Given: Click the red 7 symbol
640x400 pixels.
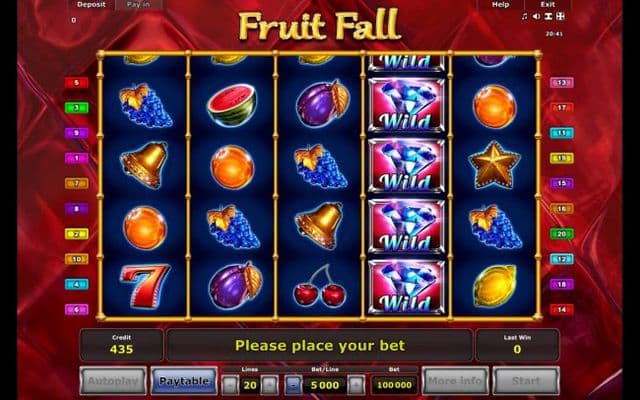Looking at the screenshot, I should point(145,285).
